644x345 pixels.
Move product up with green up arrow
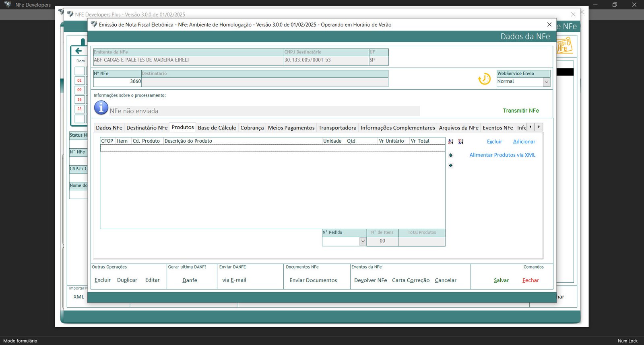click(451, 155)
